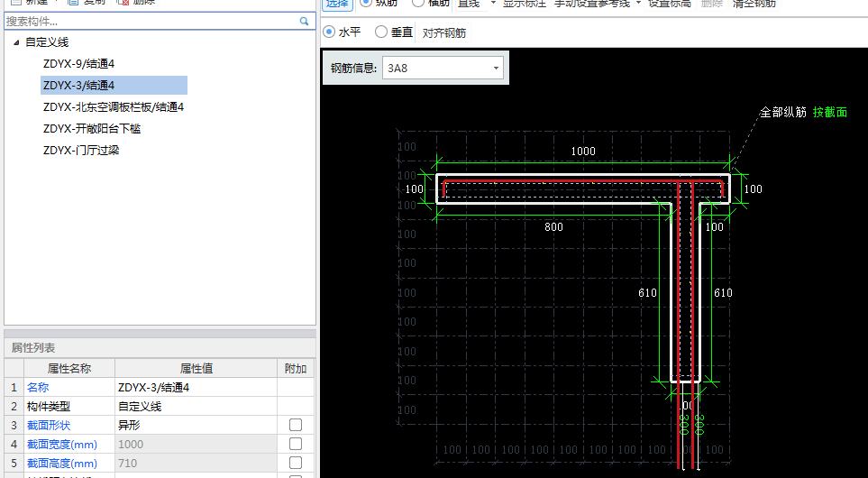Click the 属性名称 column header
Viewport: 868px width, 478px height.
point(69,368)
